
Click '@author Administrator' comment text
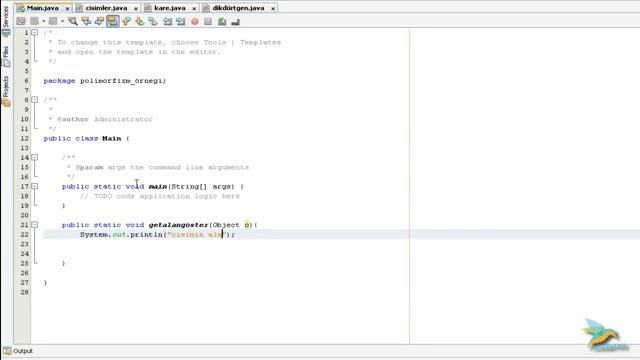[x=104, y=119]
